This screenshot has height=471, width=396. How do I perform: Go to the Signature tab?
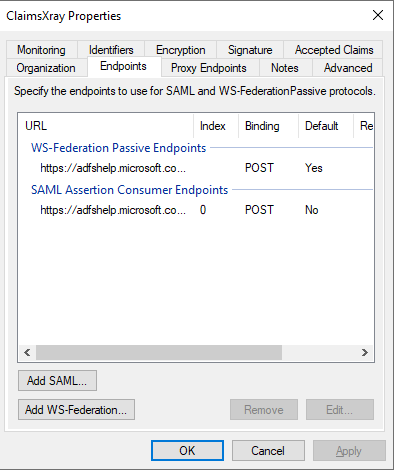point(250,50)
